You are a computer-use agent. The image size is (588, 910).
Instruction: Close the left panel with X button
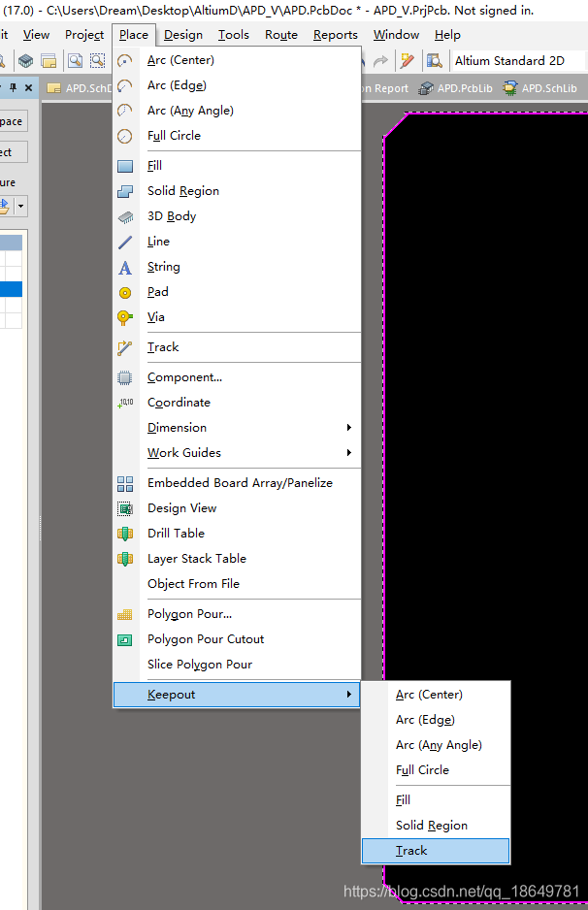(29, 88)
